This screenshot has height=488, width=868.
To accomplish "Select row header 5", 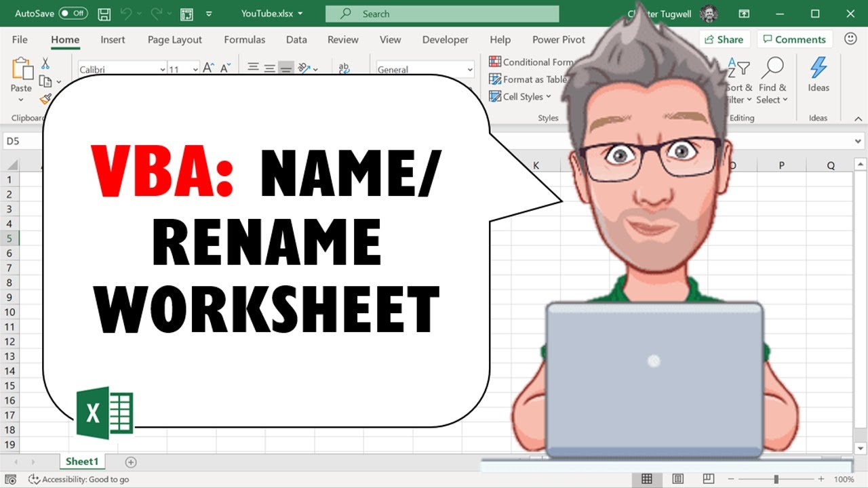I will click(x=9, y=239).
